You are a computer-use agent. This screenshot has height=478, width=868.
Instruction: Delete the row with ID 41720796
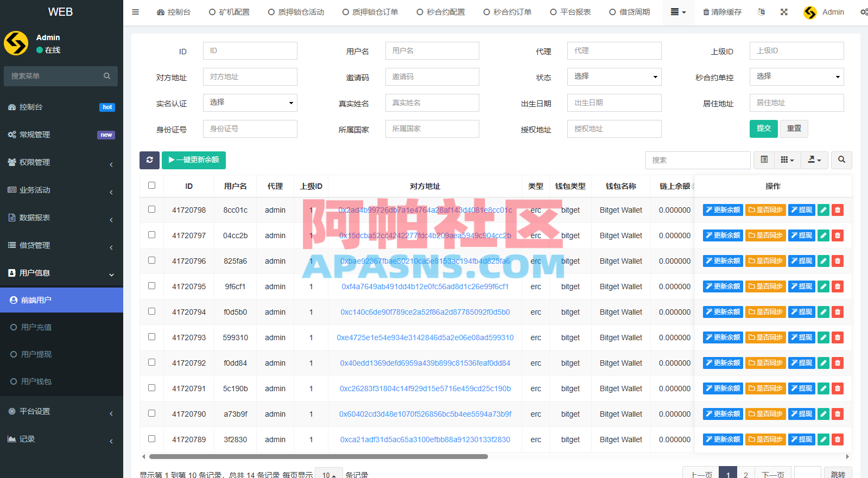[838, 261]
